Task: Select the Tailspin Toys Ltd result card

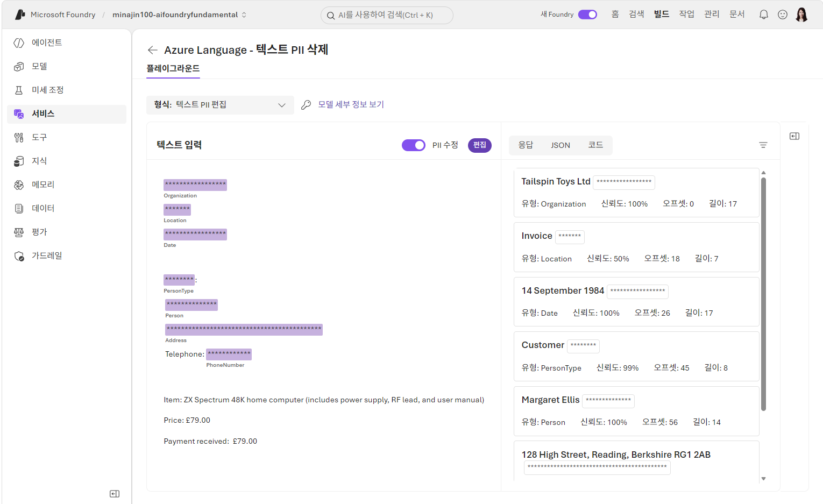Action: [636, 193]
